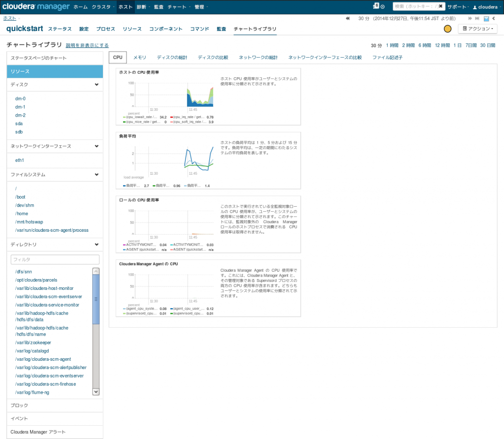The height and width of the screenshot is (439, 504).
Task: Go to ホーム in the top navigation
Action: (80, 7)
